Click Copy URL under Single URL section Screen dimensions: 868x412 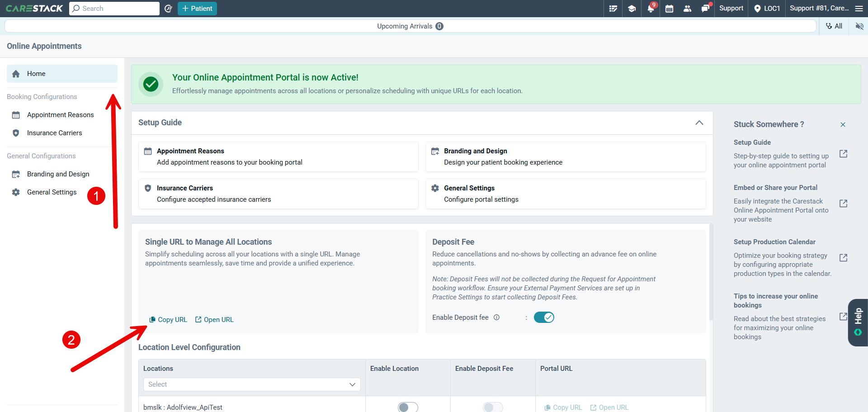pyautogui.click(x=168, y=320)
